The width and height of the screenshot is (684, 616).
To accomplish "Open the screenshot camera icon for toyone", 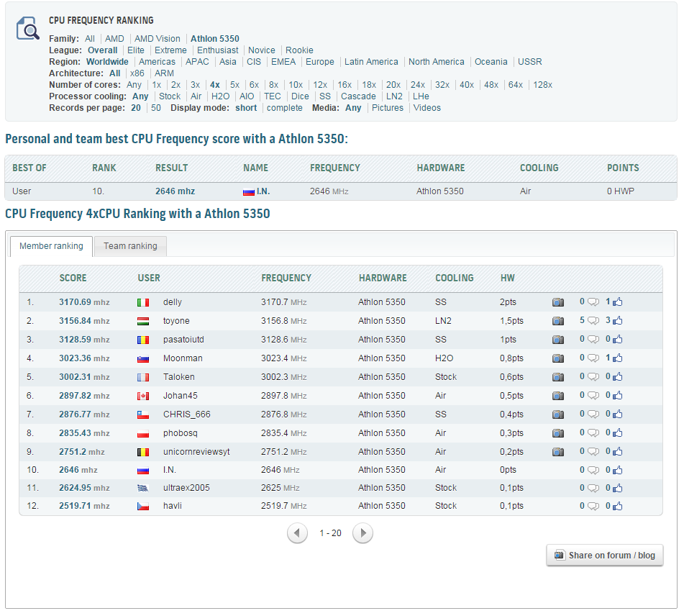I will (557, 321).
